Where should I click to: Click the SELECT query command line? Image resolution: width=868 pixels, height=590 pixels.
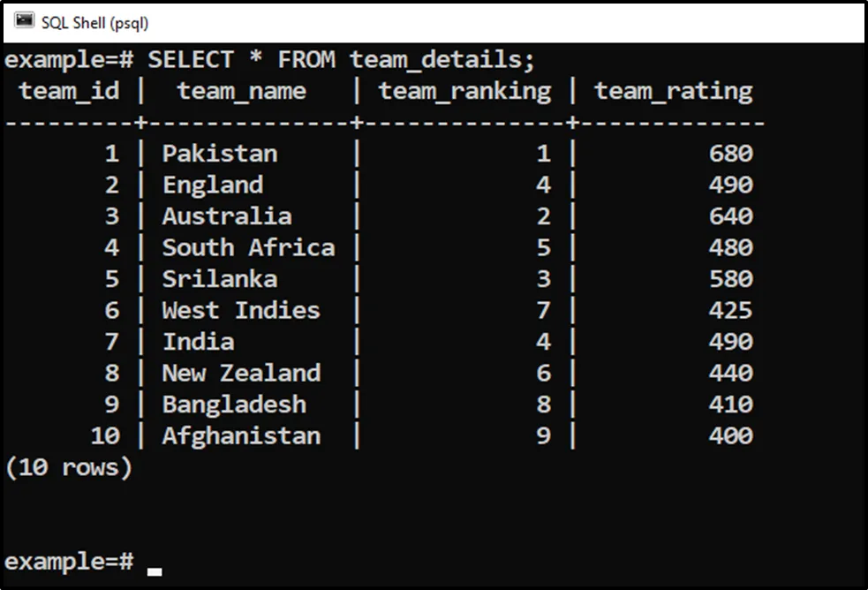pyautogui.click(x=341, y=60)
